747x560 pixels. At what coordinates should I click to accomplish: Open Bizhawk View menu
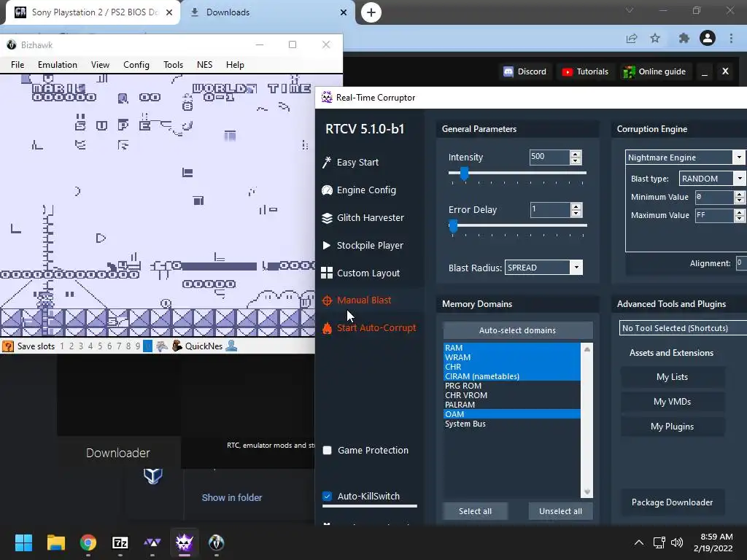(100, 65)
